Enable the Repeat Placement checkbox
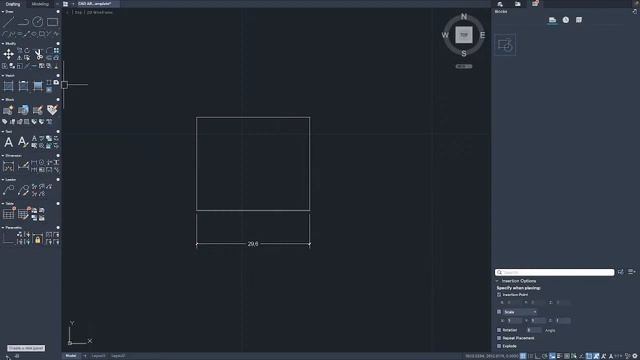The width and height of the screenshot is (640, 360). (x=499, y=338)
